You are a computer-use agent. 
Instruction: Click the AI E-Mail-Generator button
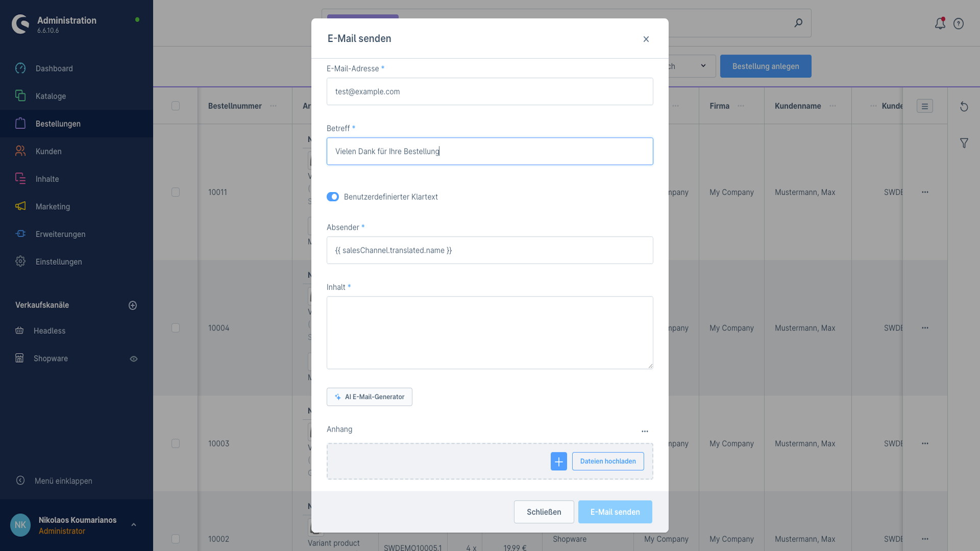[370, 397]
